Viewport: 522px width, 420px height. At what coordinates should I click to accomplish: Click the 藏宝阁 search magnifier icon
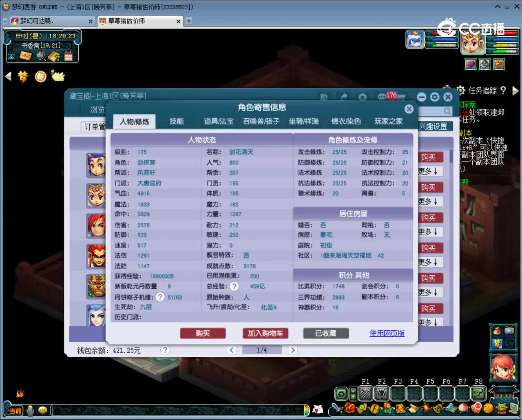pyautogui.click(x=447, y=111)
